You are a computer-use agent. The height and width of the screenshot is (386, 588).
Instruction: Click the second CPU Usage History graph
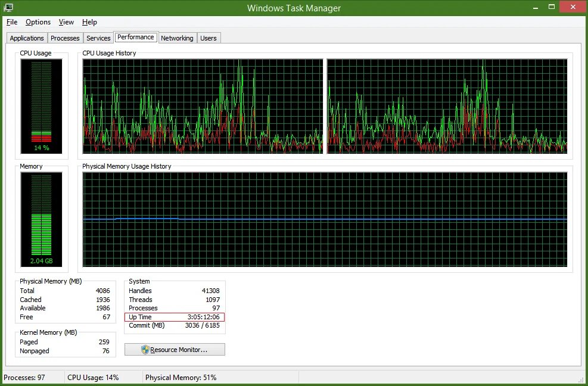click(447, 106)
